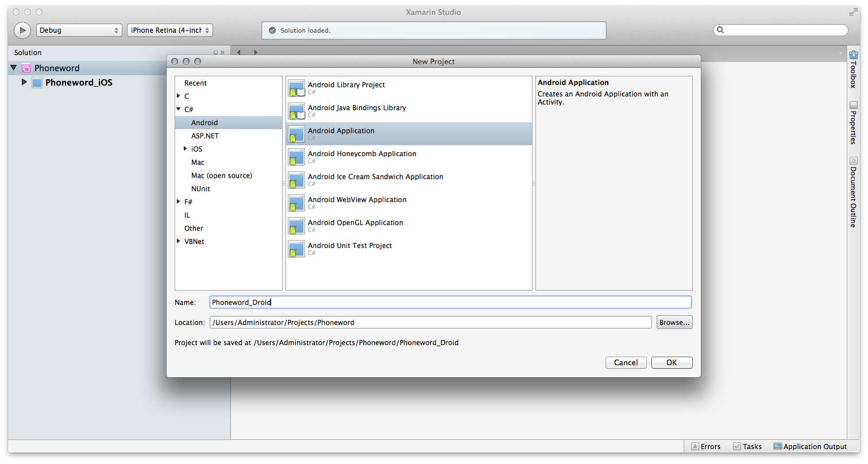This screenshot has width=868, height=464.
Task: Click the OK button
Action: coord(672,362)
